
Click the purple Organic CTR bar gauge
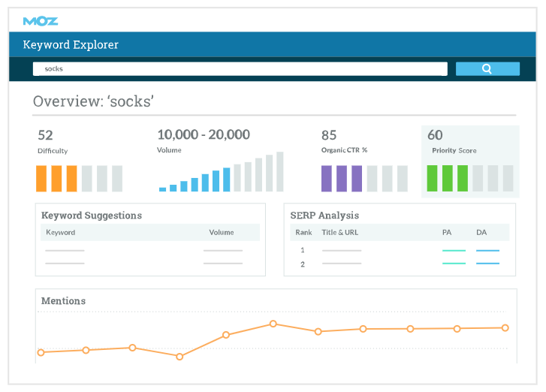click(364, 179)
